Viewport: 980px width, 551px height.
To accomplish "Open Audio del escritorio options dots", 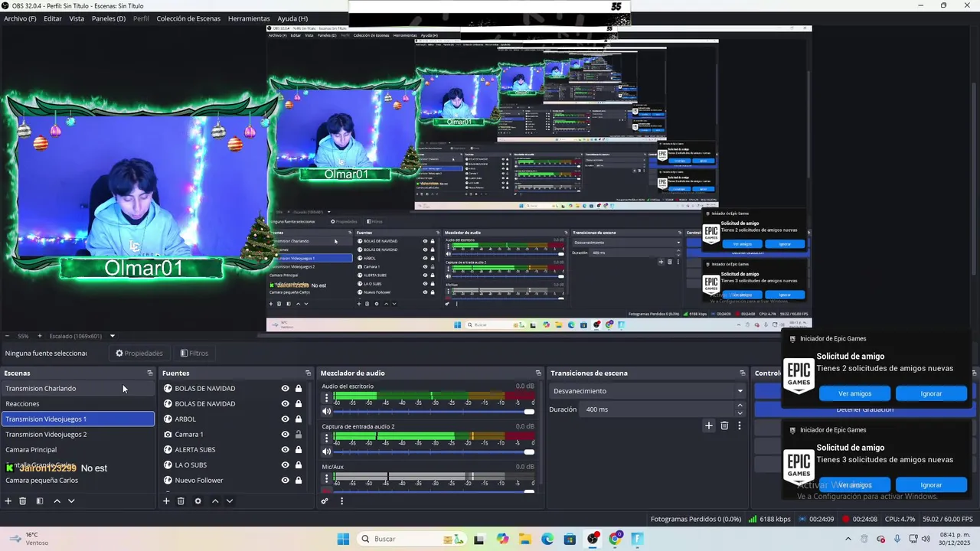I will [x=327, y=398].
